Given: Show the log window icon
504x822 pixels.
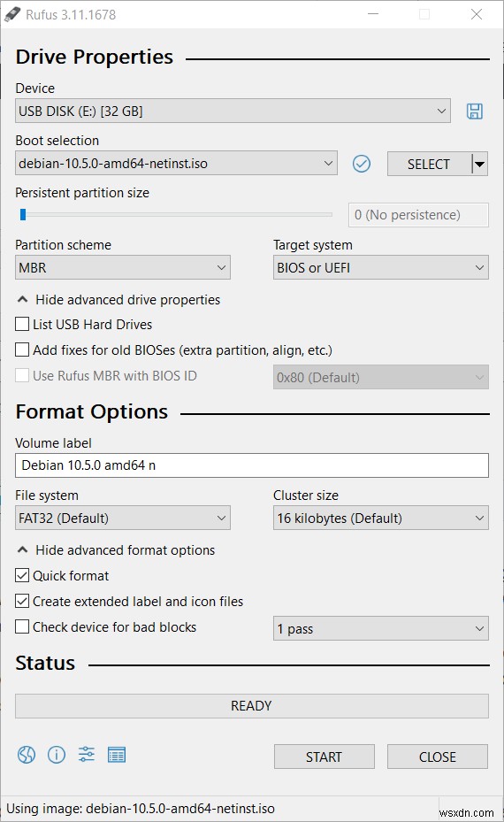Looking at the screenshot, I should click(x=117, y=755).
